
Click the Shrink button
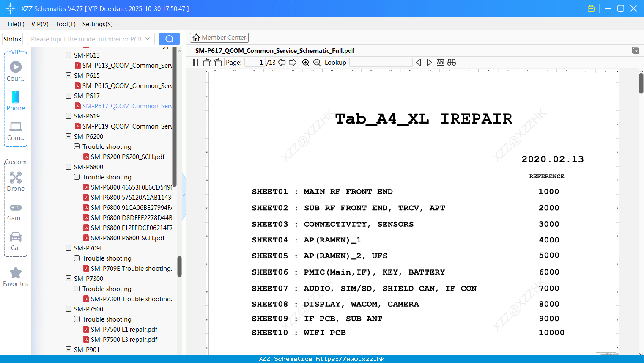[x=13, y=39]
